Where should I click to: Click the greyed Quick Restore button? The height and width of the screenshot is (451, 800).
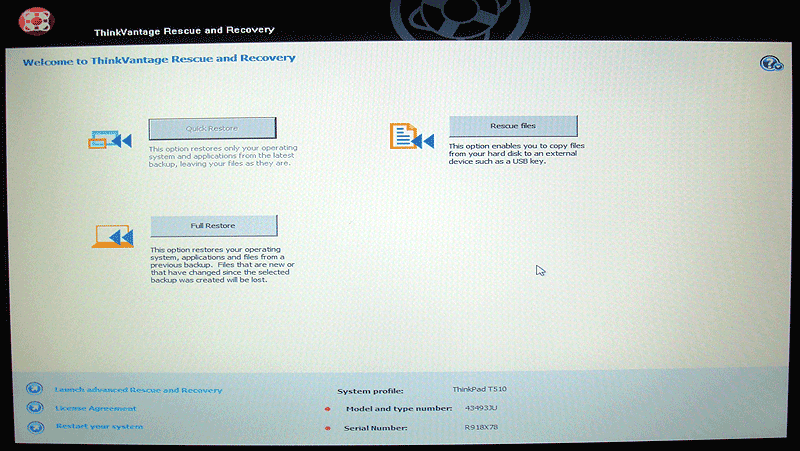(212, 128)
